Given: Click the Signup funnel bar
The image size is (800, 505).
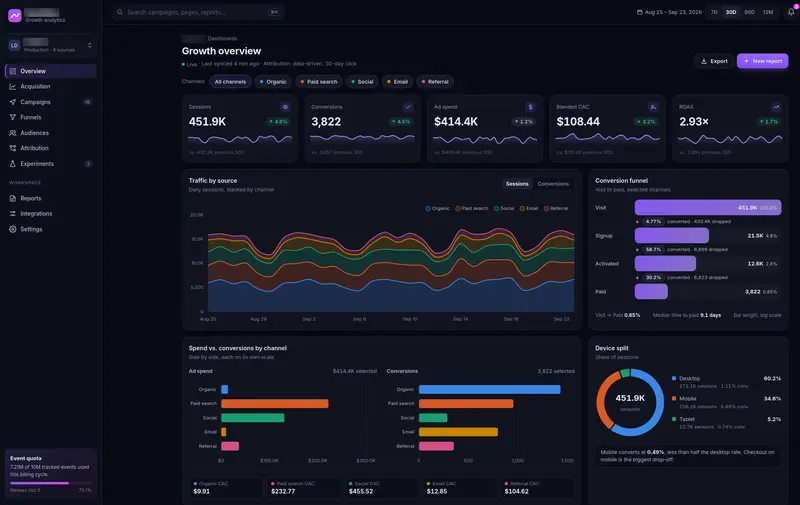Looking at the screenshot, I should coord(671,236).
